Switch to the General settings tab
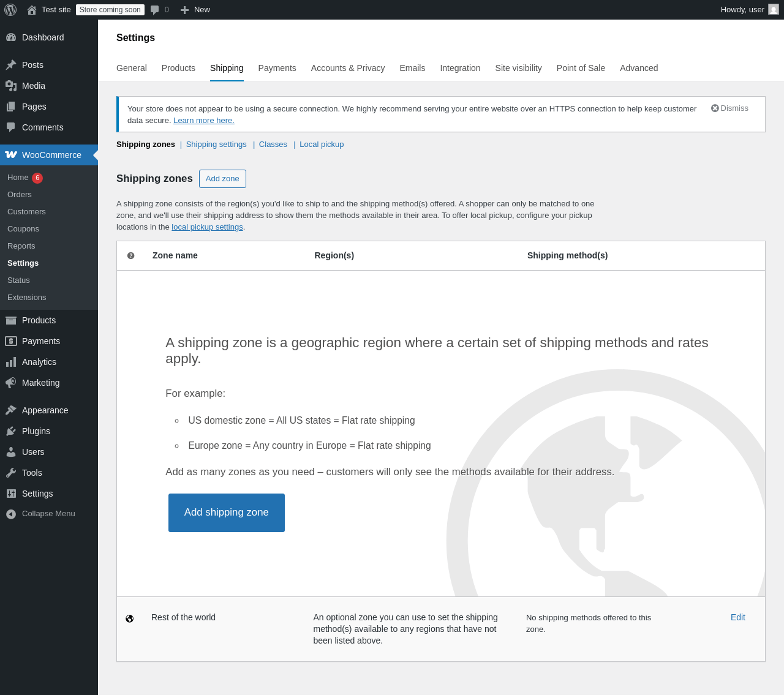The image size is (784, 695). [x=132, y=68]
